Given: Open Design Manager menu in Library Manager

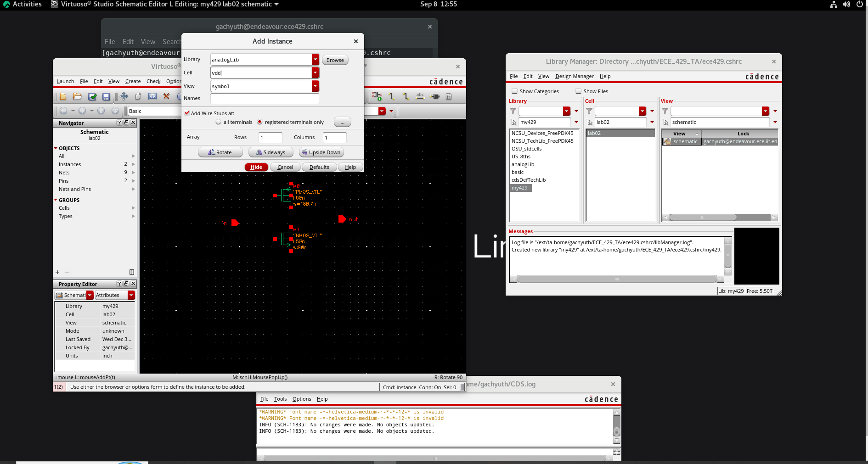Looking at the screenshot, I should pos(574,76).
